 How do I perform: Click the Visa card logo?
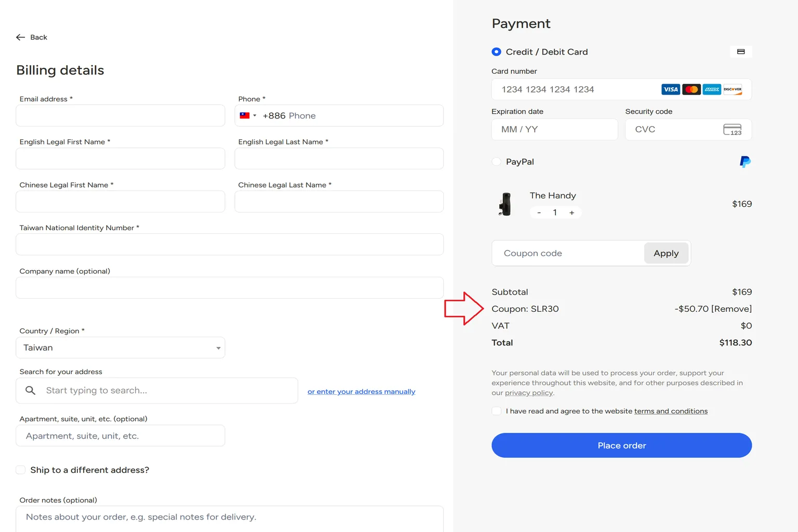pos(671,89)
